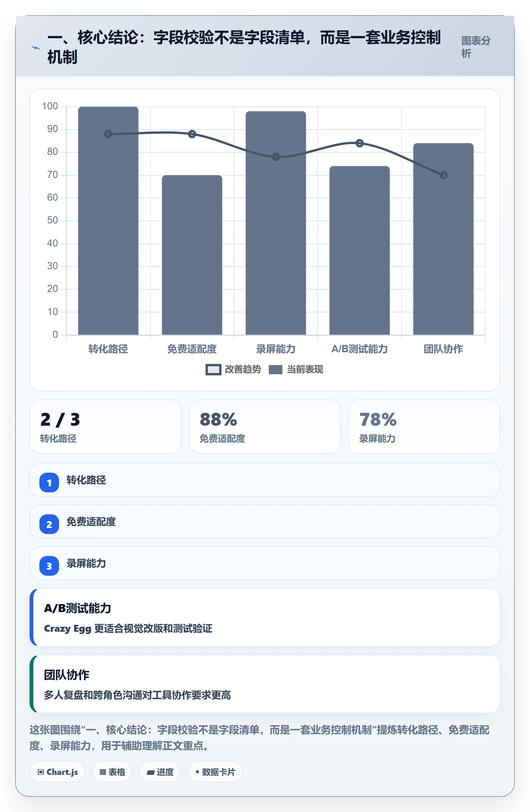Click the summary paragraph below the cards
This screenshot has width=530, height=812.
(x=260, y=738)
